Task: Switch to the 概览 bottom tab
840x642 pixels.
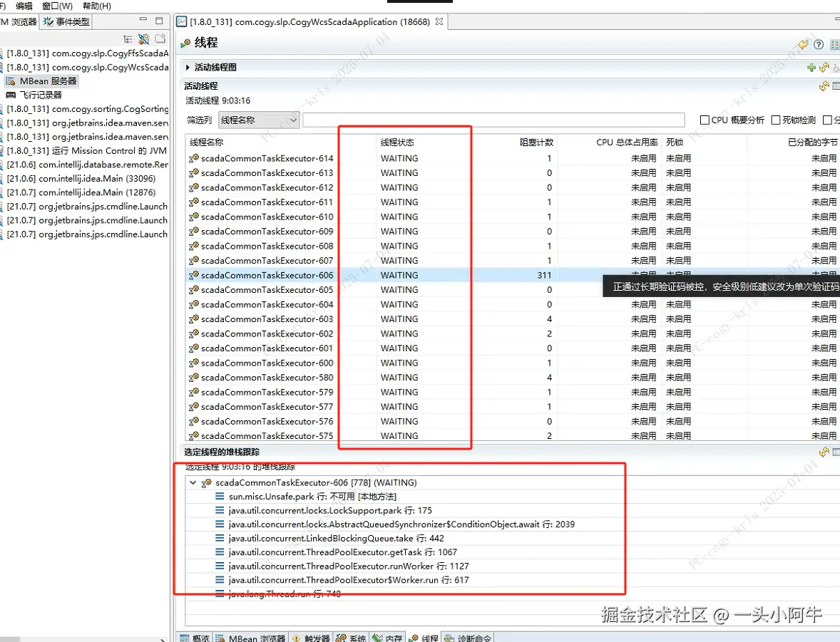Action: (x=195, y=638)
